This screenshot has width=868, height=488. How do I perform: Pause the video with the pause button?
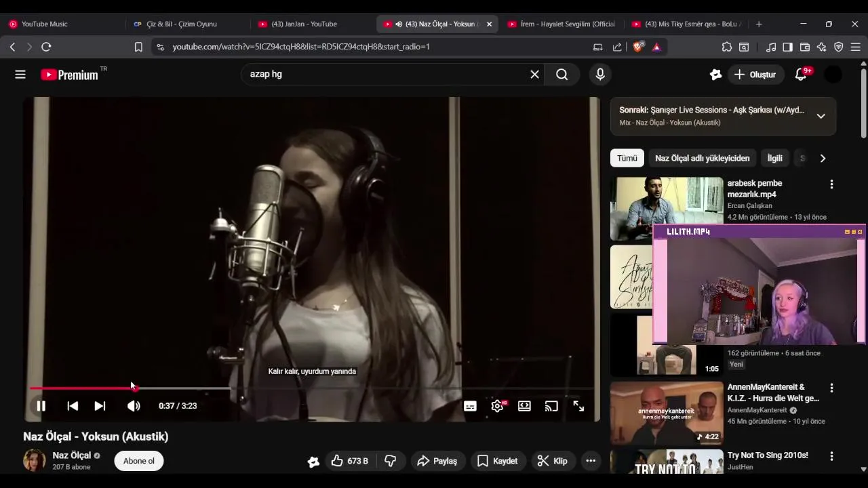click(x=41, y=406)
